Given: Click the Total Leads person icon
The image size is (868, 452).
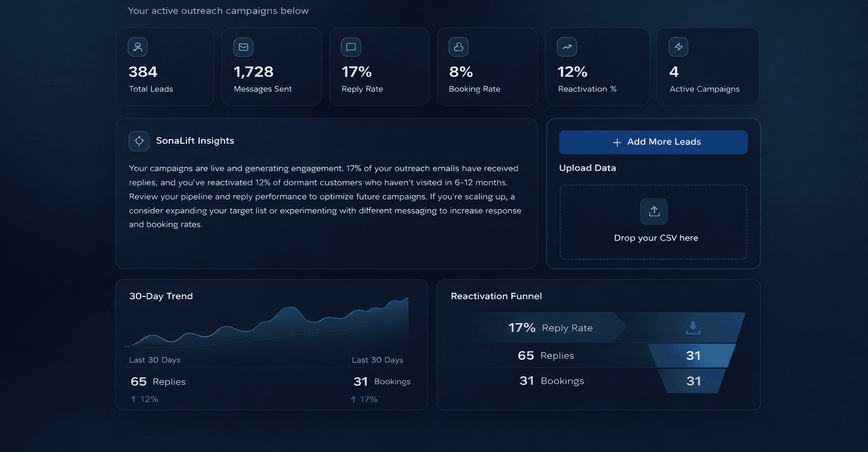Looking at the screenshot, I should point(137,47).
